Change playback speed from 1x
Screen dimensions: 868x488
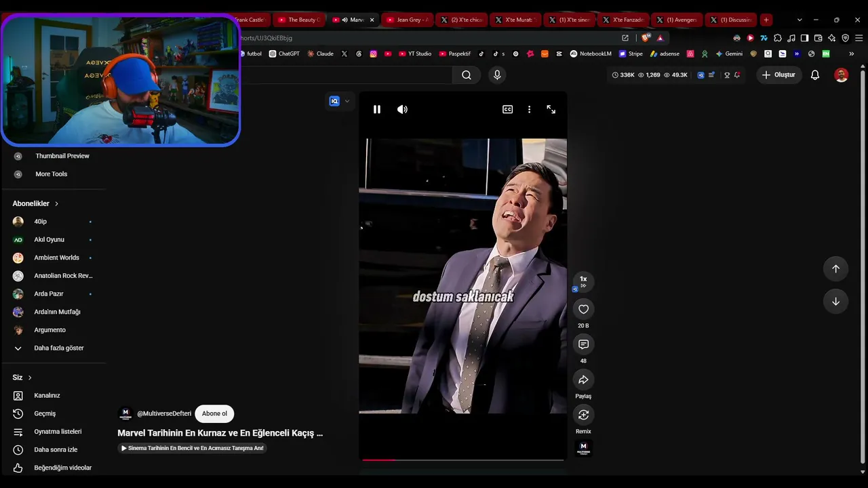pos(583,281)
